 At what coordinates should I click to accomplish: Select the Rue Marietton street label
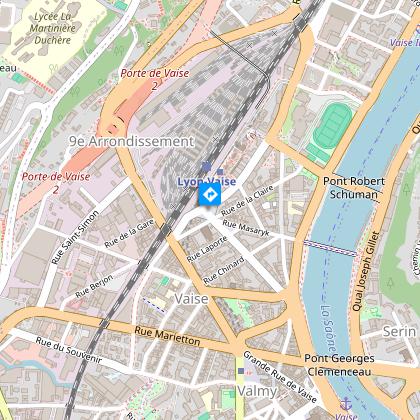click(167, 336)
